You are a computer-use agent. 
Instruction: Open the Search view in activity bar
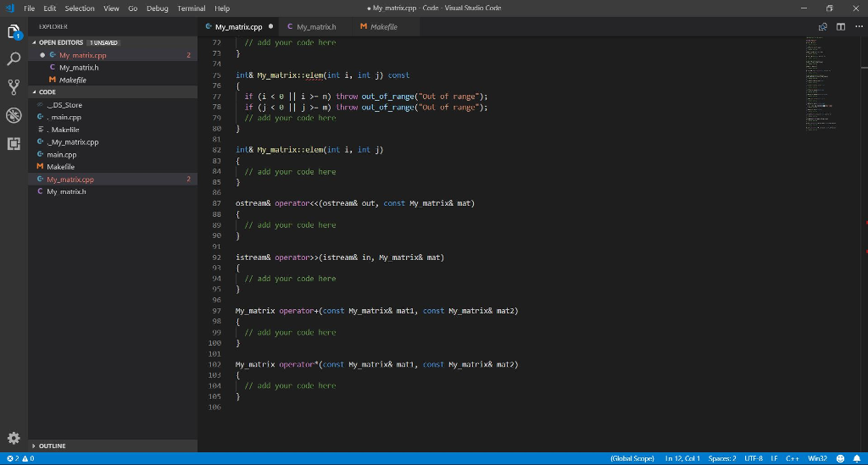(x=14, y=59)
